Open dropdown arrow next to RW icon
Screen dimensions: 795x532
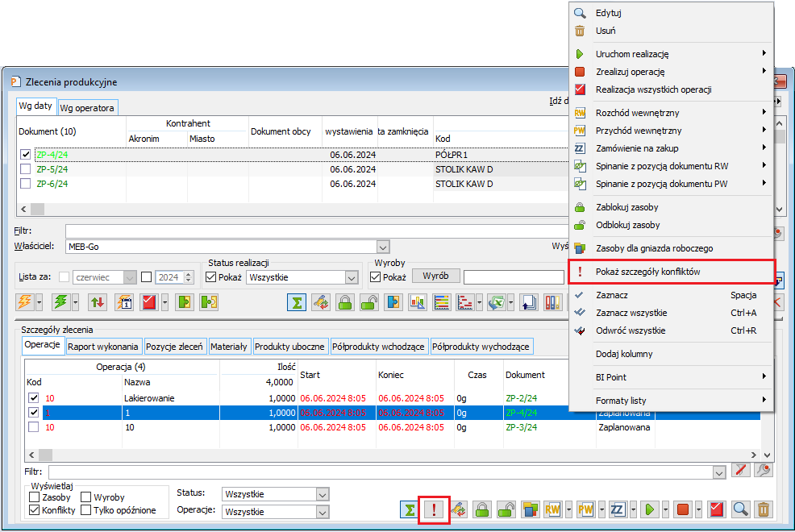[x=569, y=509]
